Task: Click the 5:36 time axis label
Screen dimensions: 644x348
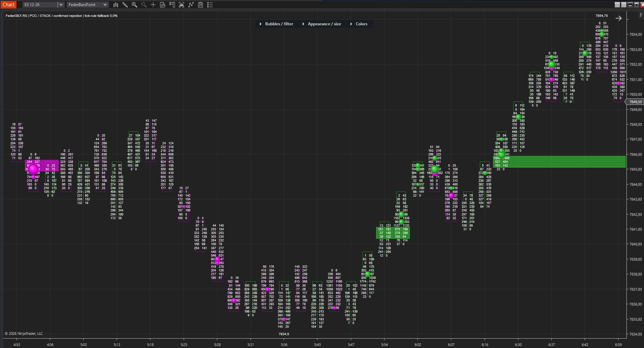Action: [284, 345]
